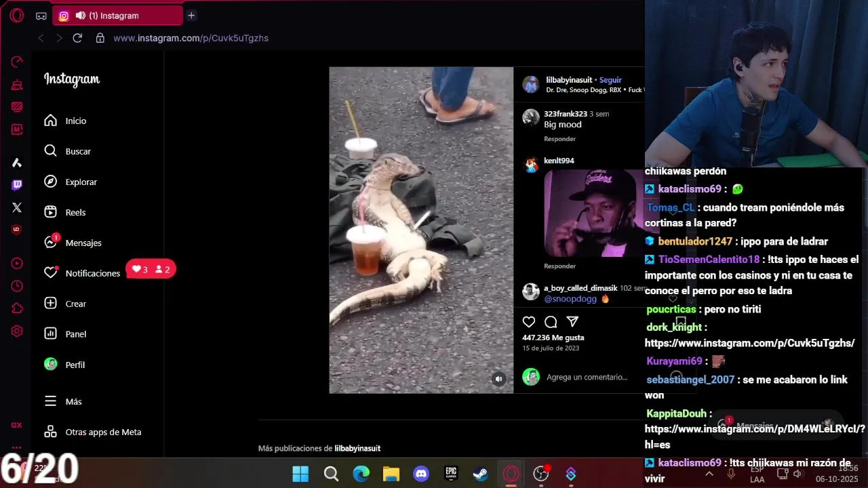Open the notification likes and followers badge
Screen dimensions: 868x488
coord(151,269)
